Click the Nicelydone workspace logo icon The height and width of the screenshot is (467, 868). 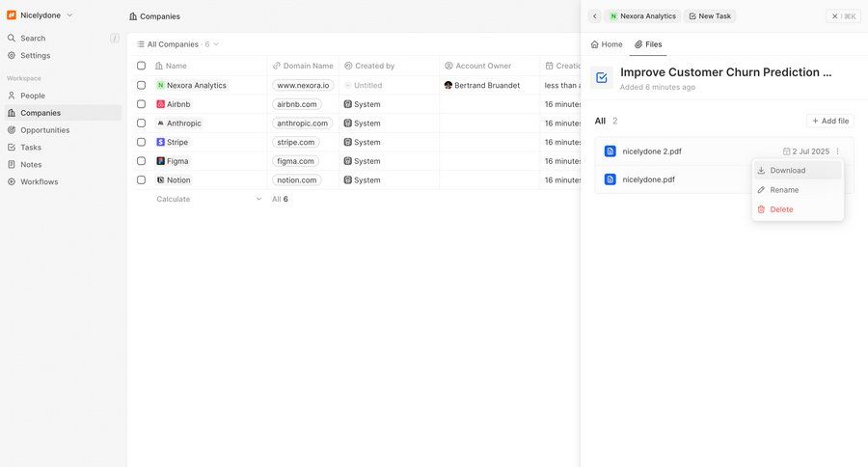coord(11,15)
